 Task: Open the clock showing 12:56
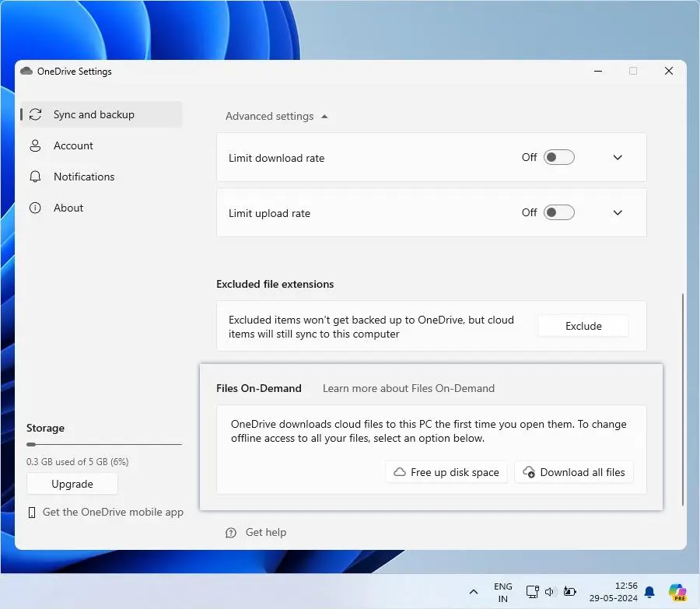pos(614,592)
